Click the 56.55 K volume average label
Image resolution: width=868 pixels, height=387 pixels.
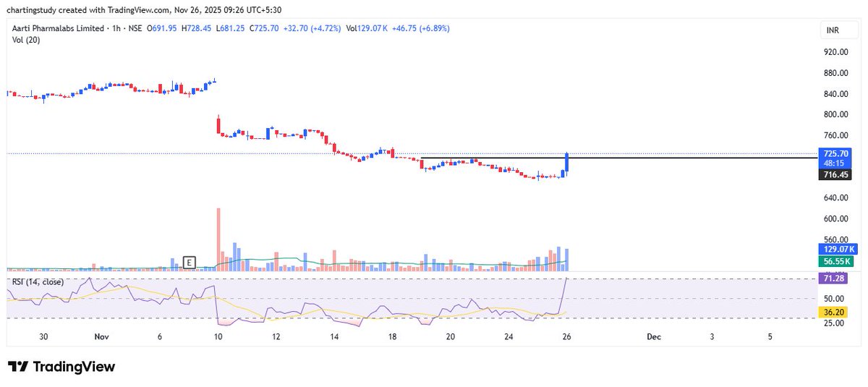point(837,261)
